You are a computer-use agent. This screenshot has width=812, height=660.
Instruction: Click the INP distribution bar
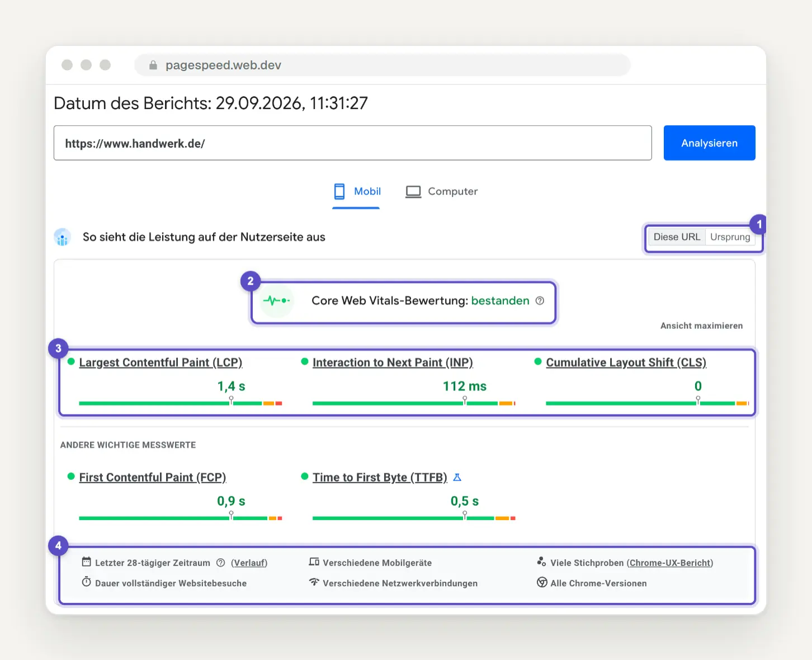point(414,403)
